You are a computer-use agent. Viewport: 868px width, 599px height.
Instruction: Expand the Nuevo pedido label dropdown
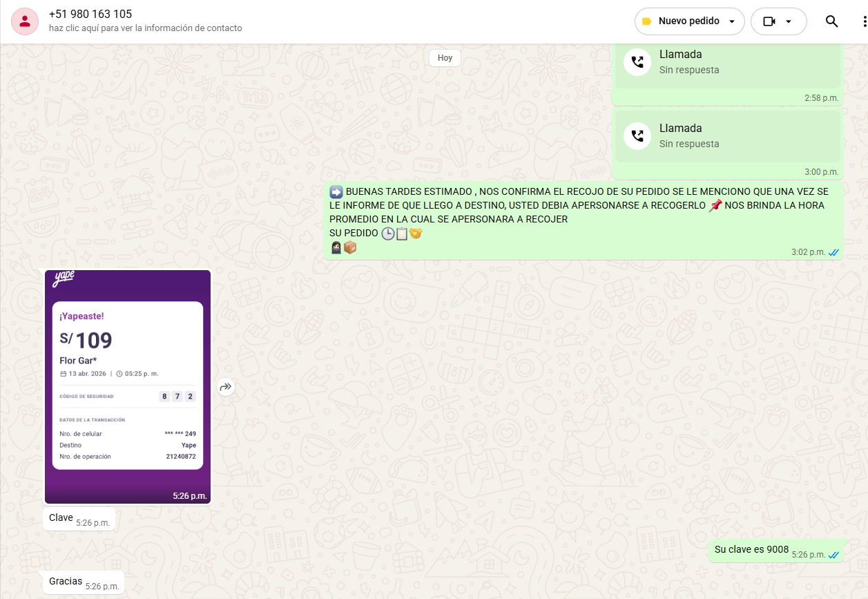click(x=732, y=21)
